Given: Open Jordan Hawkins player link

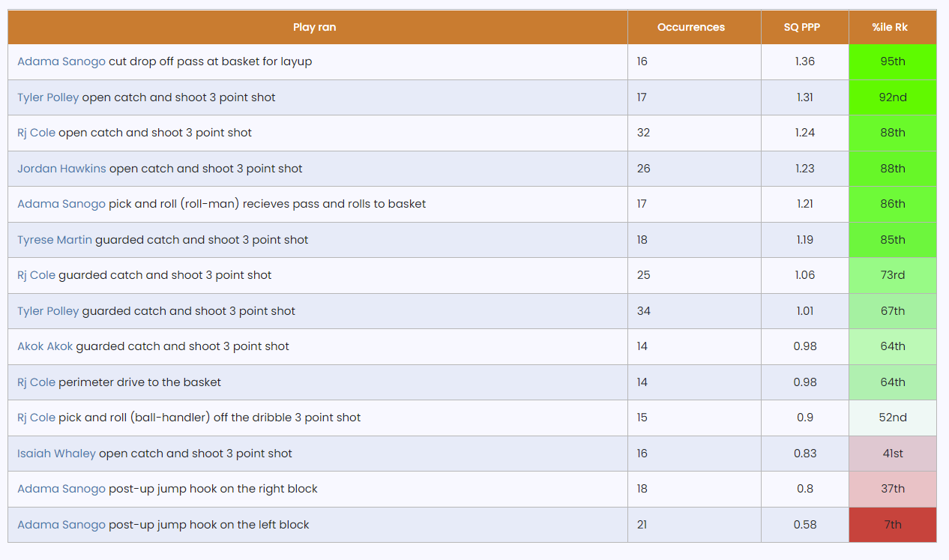Looking at the screenshot, I should click(x=61, y=169).
